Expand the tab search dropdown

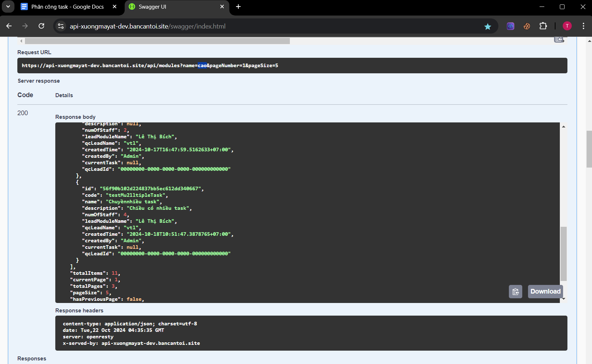(8, 6)
